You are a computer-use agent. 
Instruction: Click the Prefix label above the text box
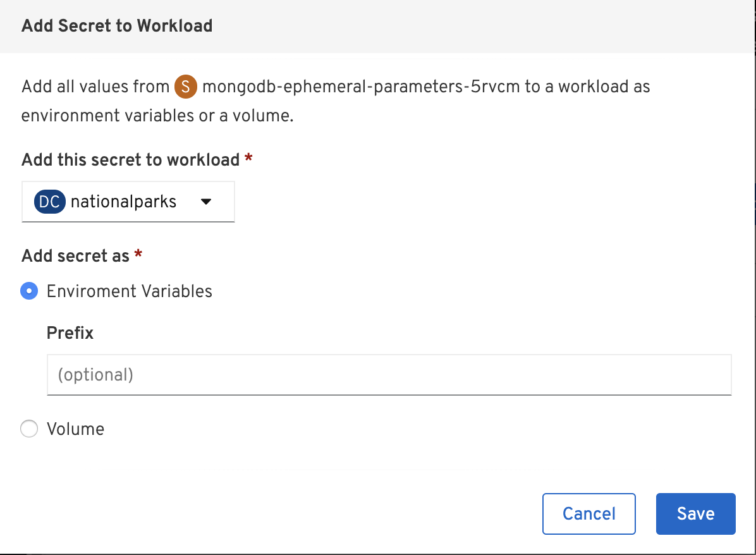pos(70,332)
